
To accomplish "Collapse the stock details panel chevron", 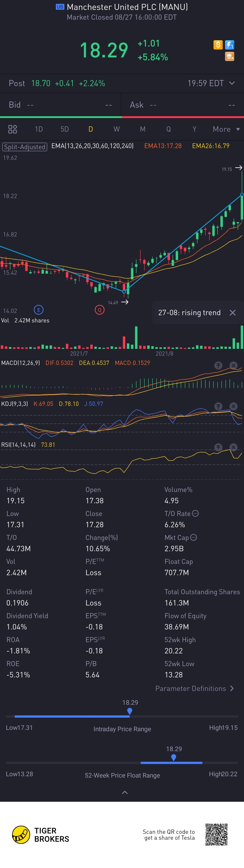I will pyautogui.click(x=124, y=792).
